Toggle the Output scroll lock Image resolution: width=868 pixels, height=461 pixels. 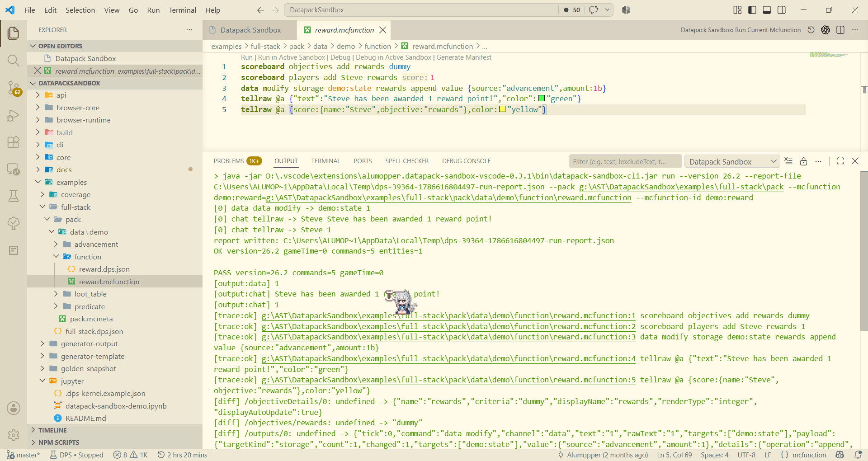pyautogui.click(x=803, y=161)
